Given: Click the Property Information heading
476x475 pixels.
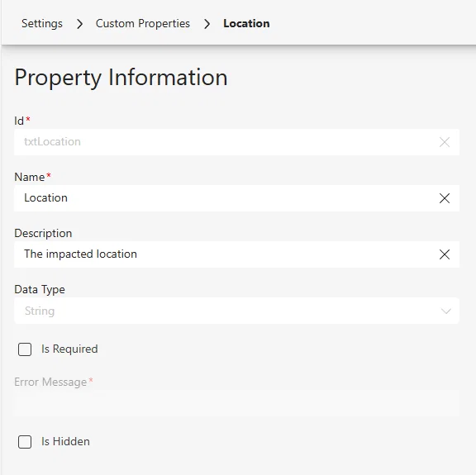Looking at the screenshot, I should tap(121, 78).
